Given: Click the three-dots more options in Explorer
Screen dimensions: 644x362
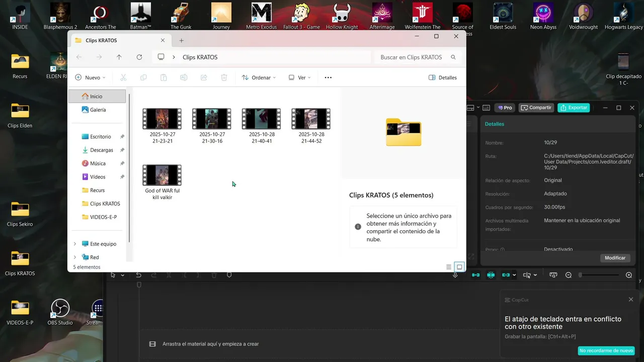Looking at the screenshot, I should 328,77.
